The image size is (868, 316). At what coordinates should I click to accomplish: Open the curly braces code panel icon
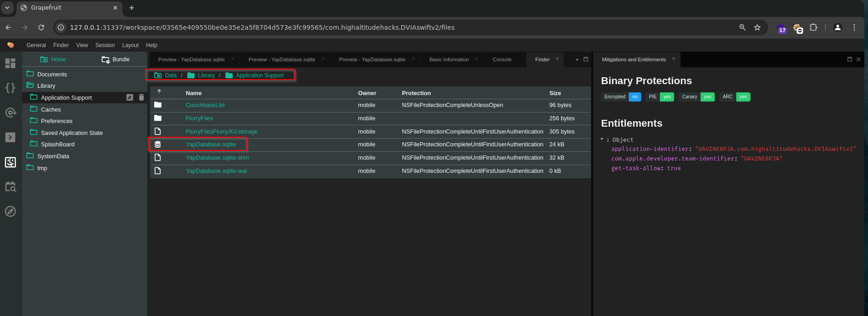10,88
